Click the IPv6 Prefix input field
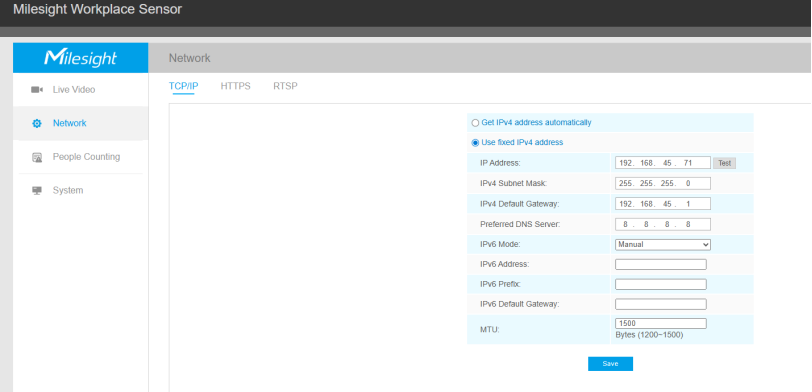 (x=661, y=284)
